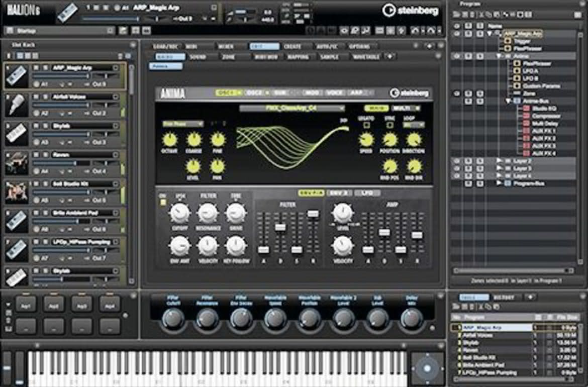
Task: Toggle visibility eye for Layer 2 row
Action: pos(457,161)
